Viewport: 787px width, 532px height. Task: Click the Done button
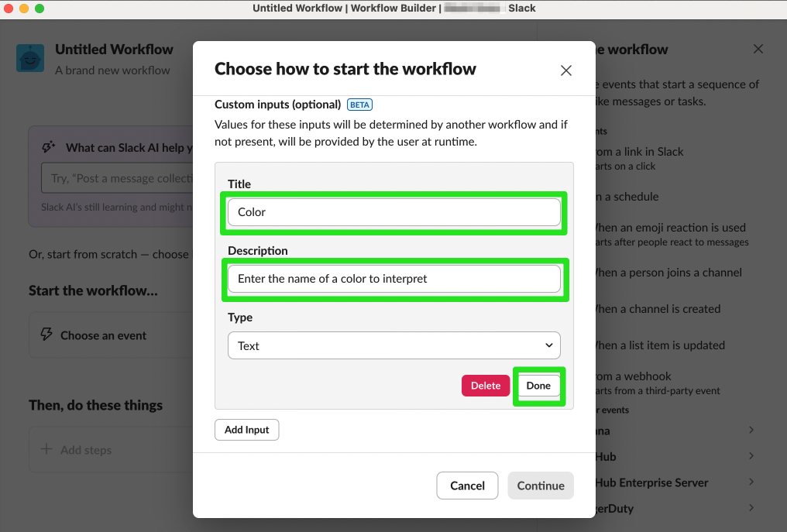[538, 385]
